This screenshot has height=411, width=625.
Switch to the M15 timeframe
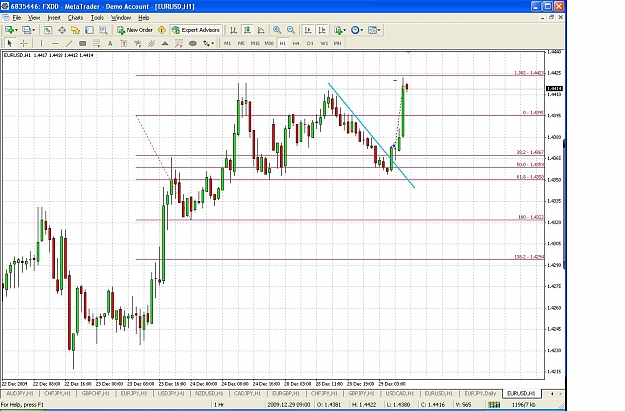click(x=255, y=43)
